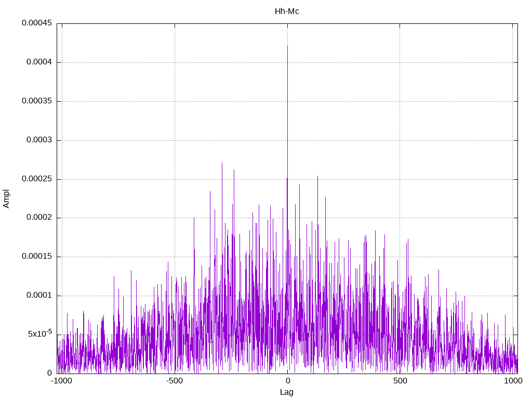Click the 0.00045 y-axis tick label

click(x=37, y=23)
